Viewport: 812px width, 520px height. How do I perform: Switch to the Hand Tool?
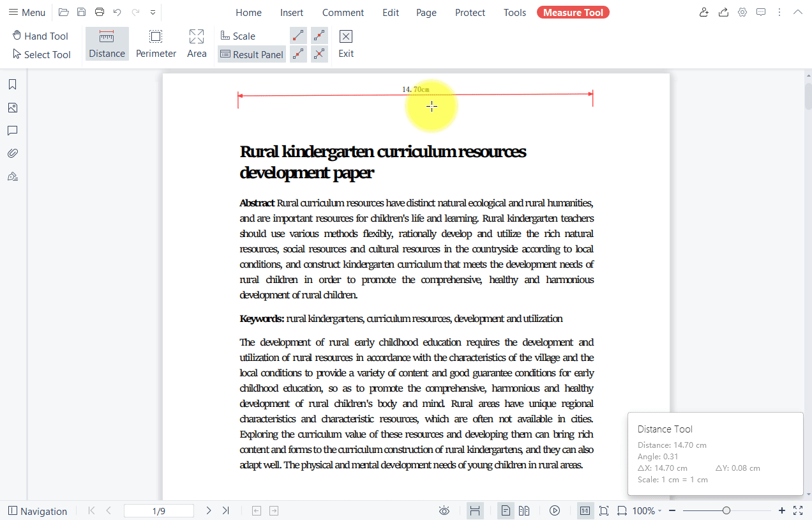[40, 36]
